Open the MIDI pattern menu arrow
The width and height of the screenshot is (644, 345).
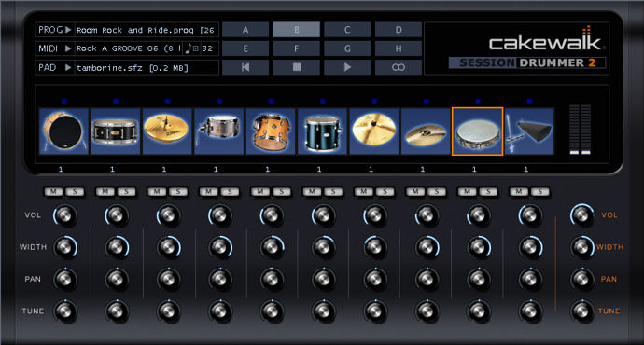tap(68, 48)
